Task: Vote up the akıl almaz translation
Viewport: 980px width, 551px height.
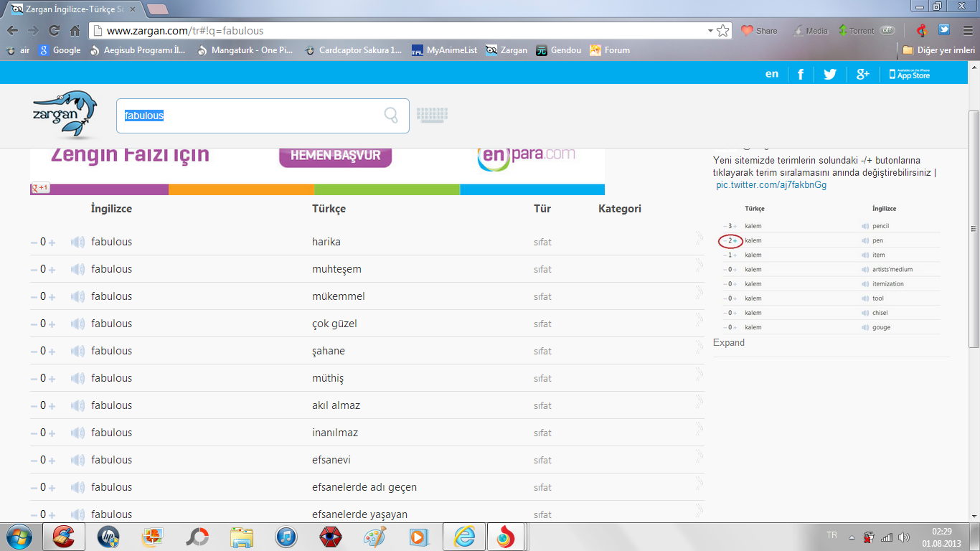Action: (x=52, y=406)
